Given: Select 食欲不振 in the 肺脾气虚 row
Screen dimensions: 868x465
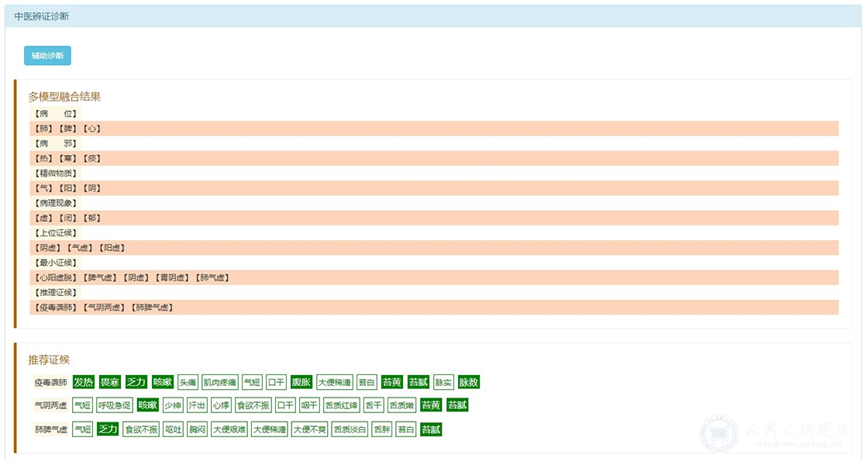Looking at the screenshot, I should [141, 429].
